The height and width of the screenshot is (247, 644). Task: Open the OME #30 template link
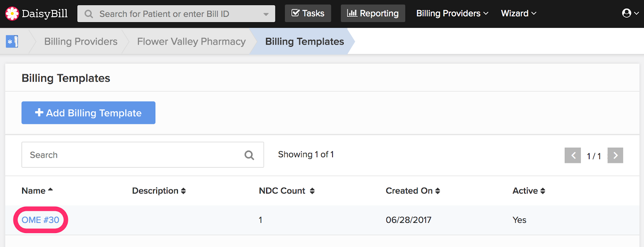40,220
